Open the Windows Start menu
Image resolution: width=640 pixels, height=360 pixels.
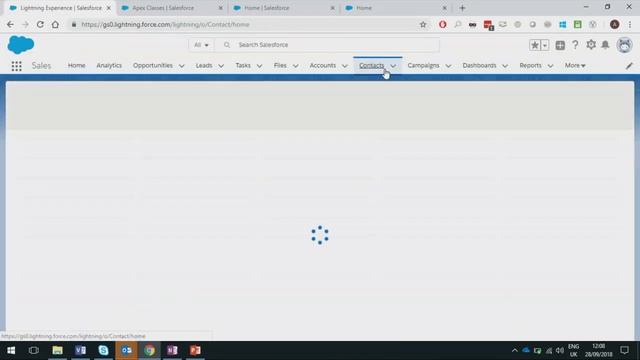11,350
